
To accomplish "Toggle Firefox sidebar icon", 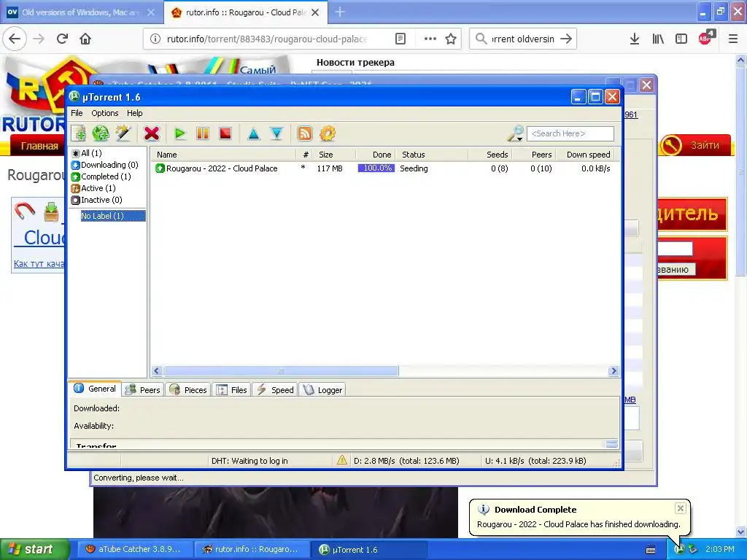I will click(x=681, y=39).
